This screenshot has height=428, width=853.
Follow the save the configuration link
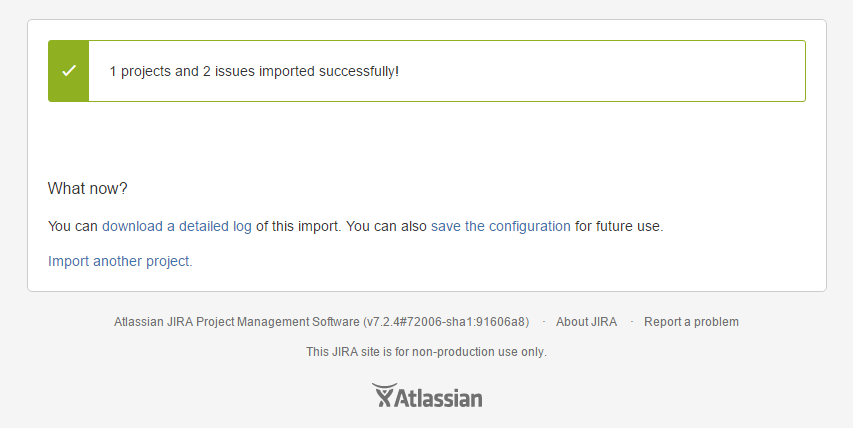coord(500,226)
